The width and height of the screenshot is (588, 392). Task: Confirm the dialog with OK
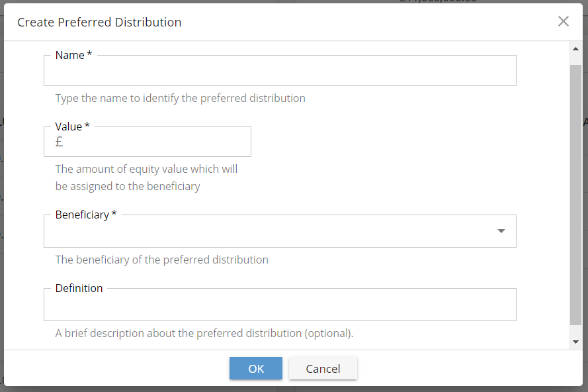[x=256, y=368]
